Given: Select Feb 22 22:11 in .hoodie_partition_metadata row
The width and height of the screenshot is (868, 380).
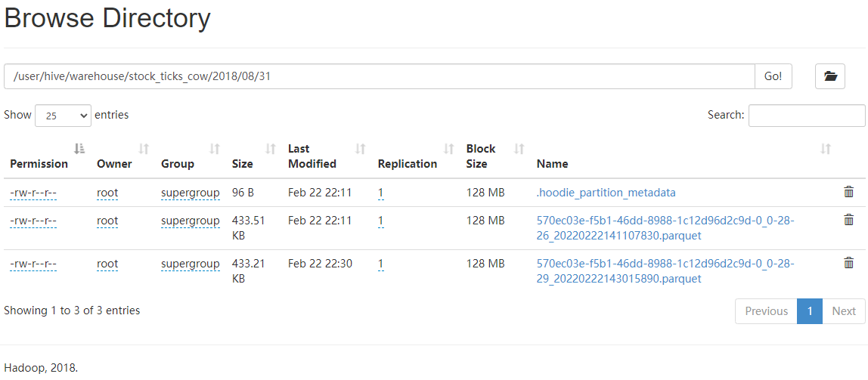Looking at the screenshot, I should tap(320, 193).
